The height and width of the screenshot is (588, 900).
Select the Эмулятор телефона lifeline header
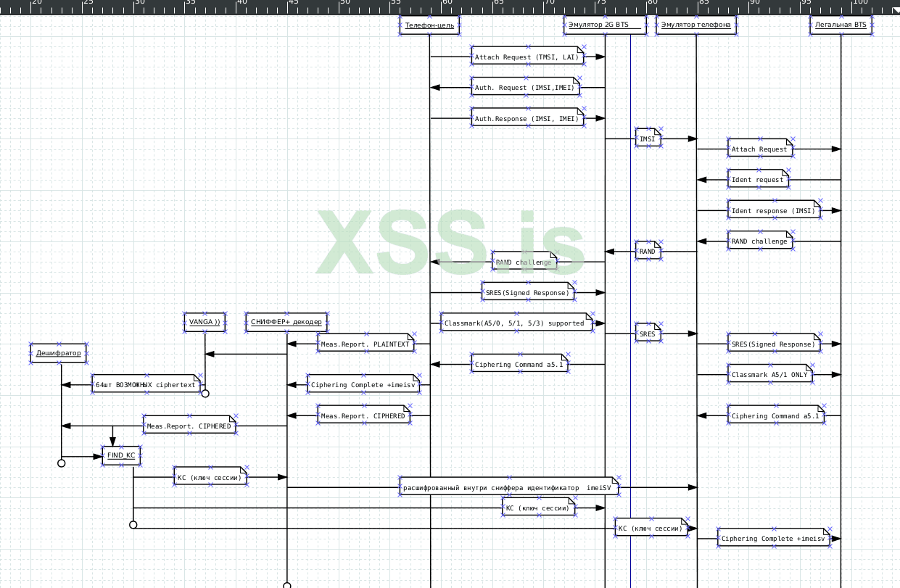pos(697,25)
